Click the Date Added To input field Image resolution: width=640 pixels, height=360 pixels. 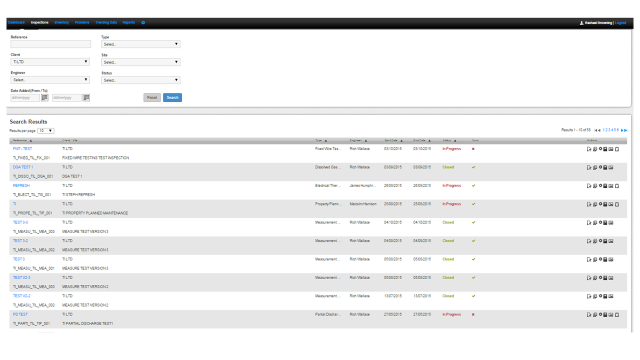click(x=67, y=98)
